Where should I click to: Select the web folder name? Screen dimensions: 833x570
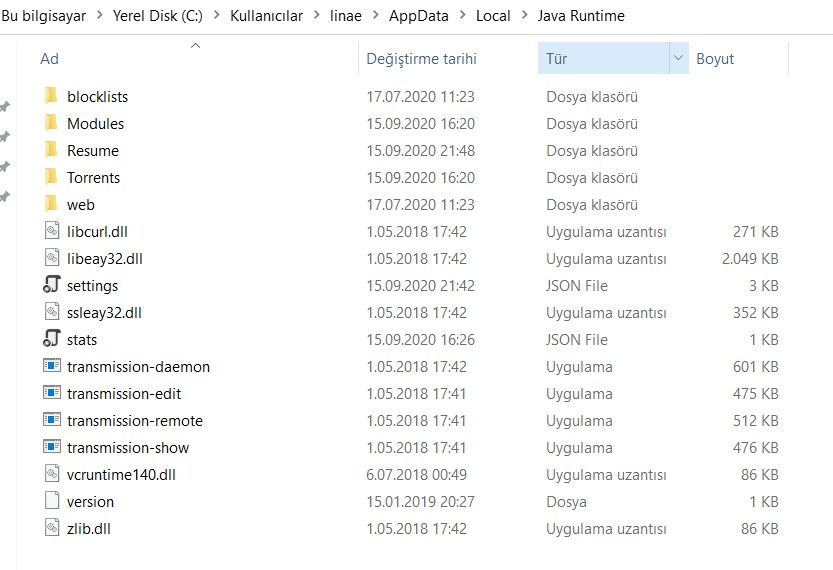pyautogui.click(x=81, y=205)
